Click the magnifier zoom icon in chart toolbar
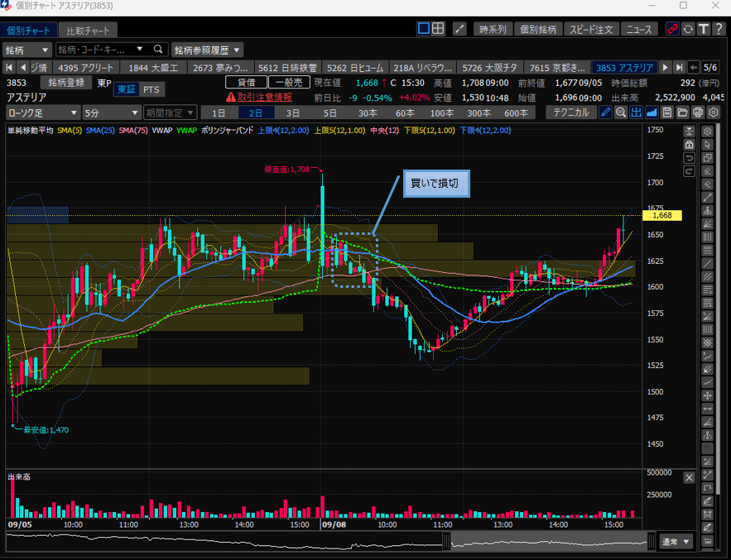Viewport: 731px width, 560px height. pos(621,112)
